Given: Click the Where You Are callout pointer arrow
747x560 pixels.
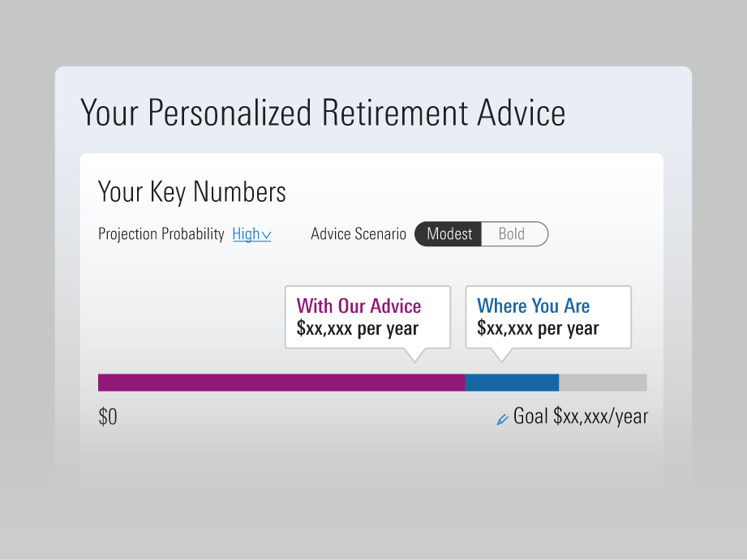Looking at the screenshot, I should (x=501, y=354).
